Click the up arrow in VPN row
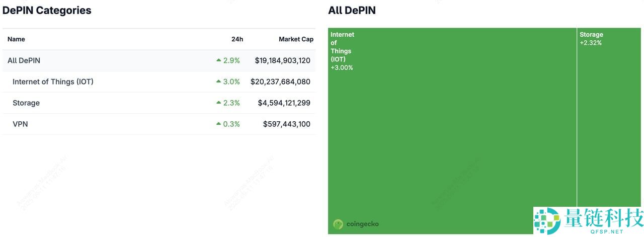Viewport: 644px width, 237px height. pos(219,124)
